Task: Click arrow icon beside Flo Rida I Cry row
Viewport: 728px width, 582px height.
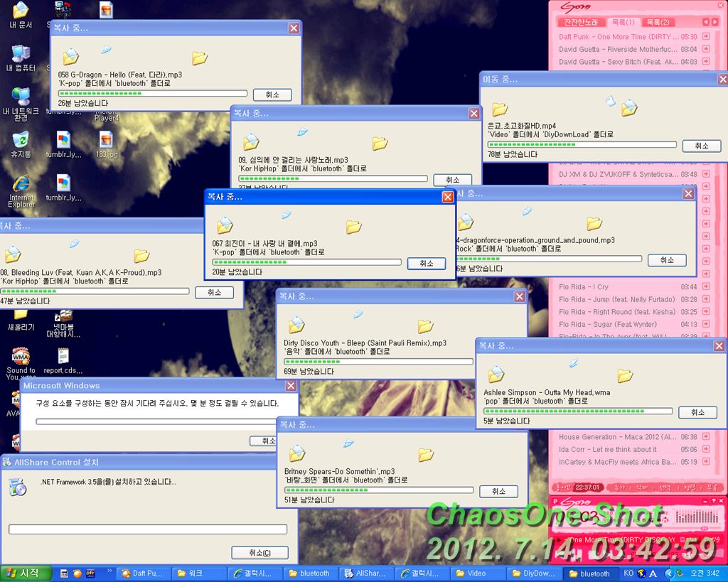Action: 706,286
